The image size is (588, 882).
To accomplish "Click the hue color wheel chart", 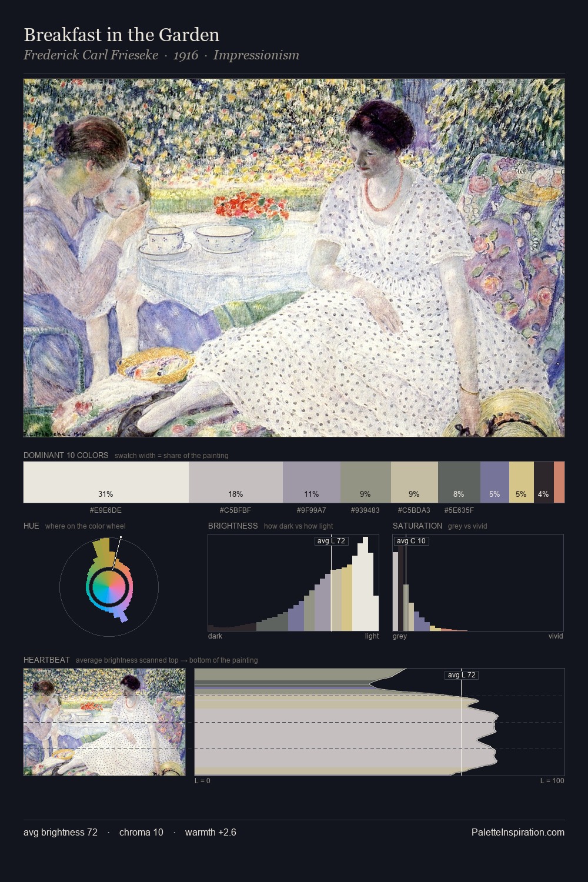I will pos(109,586).
